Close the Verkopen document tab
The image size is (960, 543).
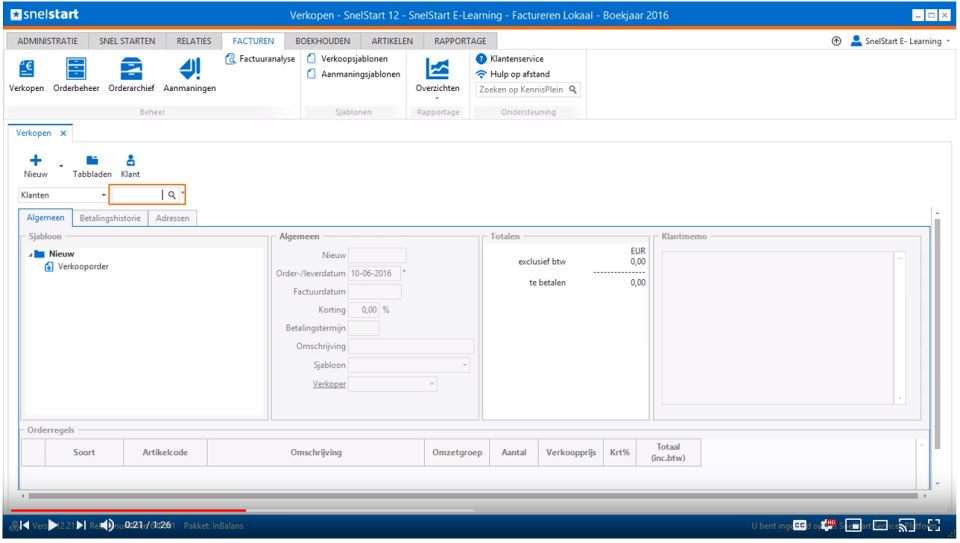click(63, 133)
